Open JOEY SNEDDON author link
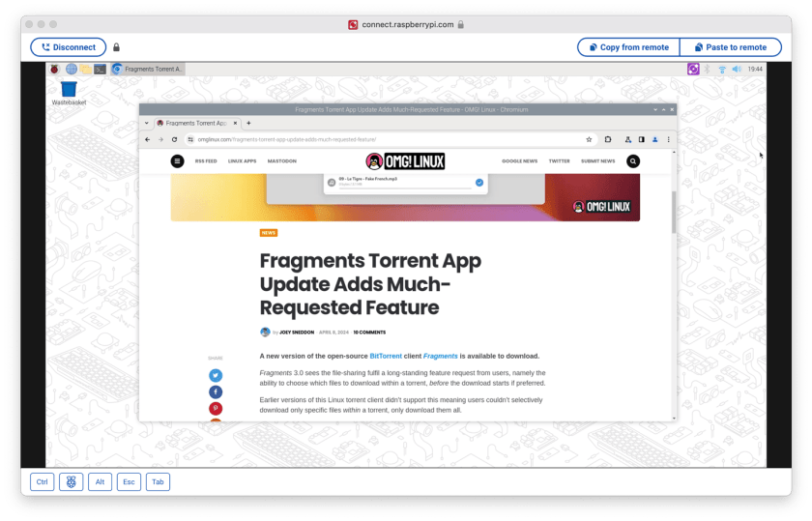The width and height of the screenshot is (812, 521). [x=297, y=333]
